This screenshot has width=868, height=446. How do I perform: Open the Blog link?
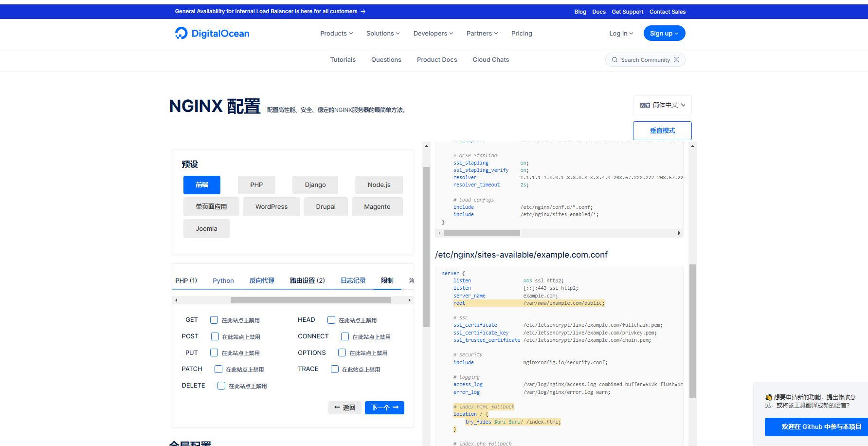click(580, 12)
